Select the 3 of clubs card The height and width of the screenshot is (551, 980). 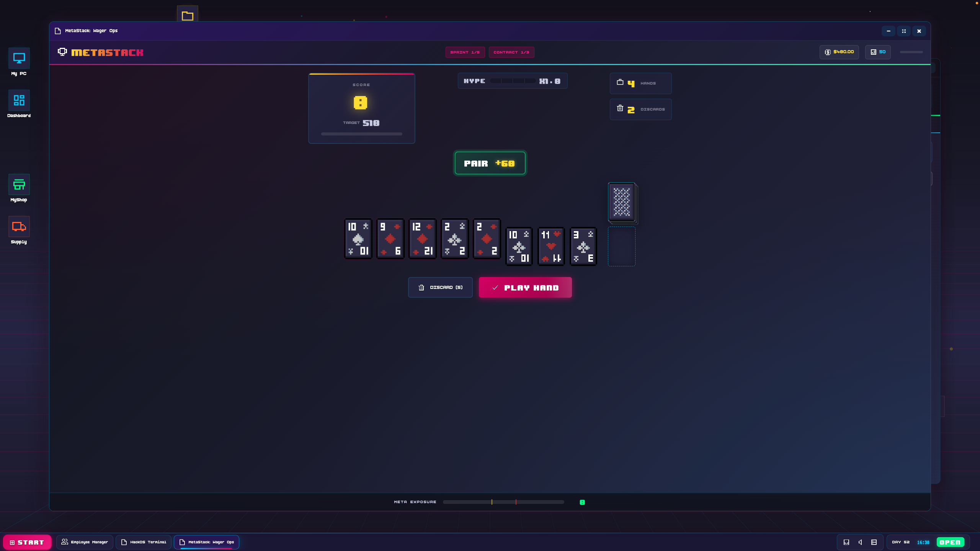point(583,246)
